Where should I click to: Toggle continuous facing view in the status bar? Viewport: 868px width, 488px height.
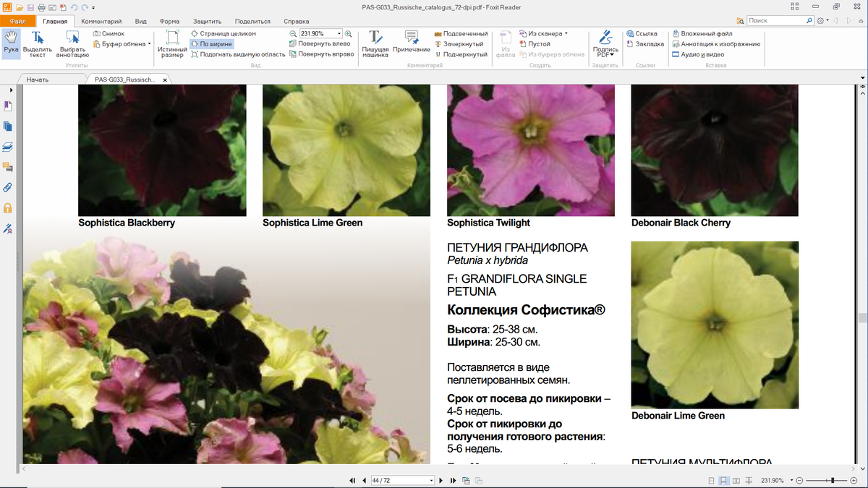pyautogui.click(x=748, y=481)
